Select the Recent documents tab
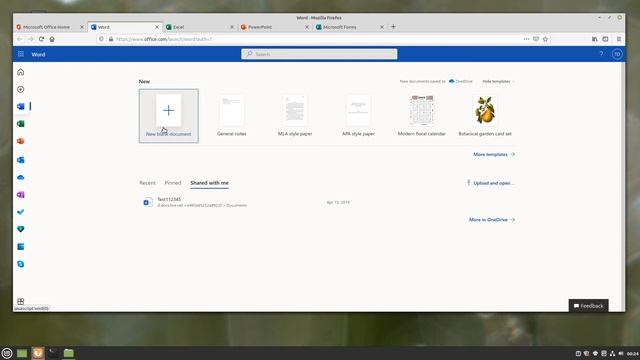This screenshot has height=360, width=640. coord(147,183)
